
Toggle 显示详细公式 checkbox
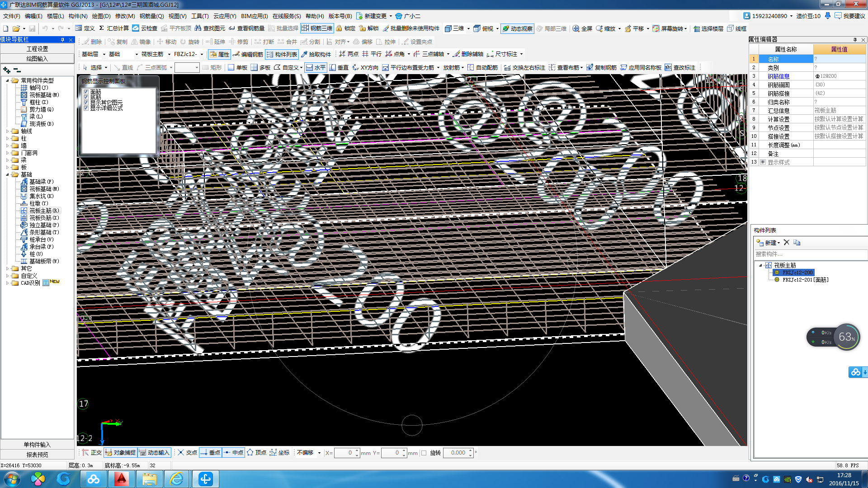[86, 108]
